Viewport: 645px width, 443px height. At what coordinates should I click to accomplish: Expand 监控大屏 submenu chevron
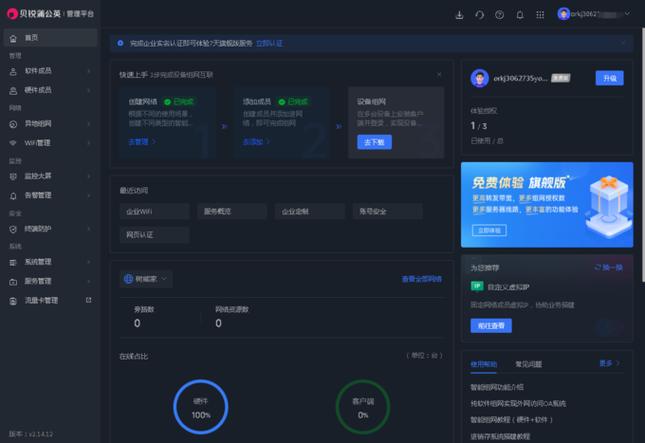[89, 176]
